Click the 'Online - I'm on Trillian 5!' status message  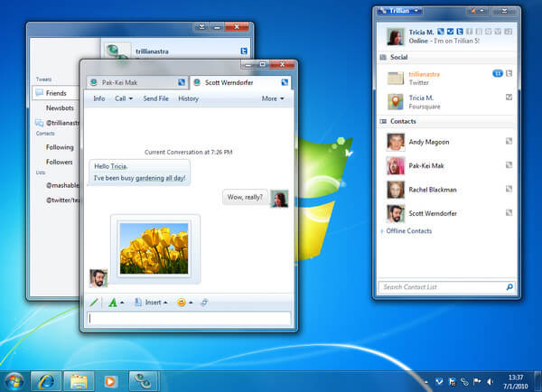[x=444, y=41]
